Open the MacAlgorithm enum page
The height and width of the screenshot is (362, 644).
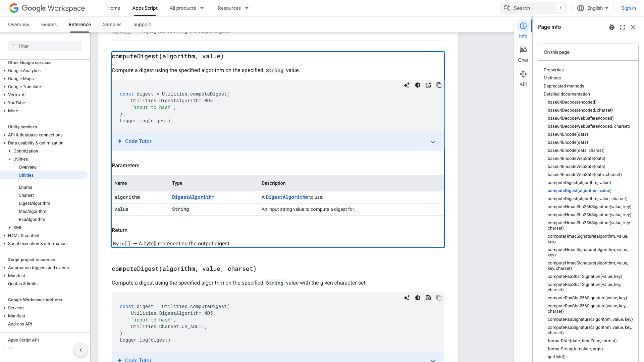tap(33, 212)
